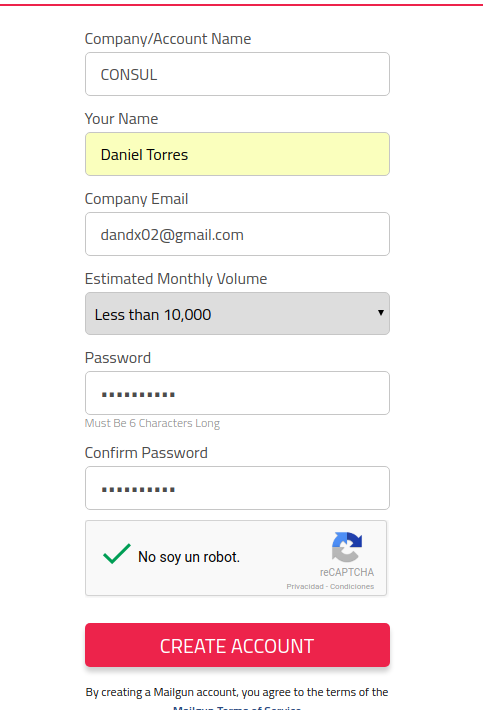This screenshot has width=483, height=710.
Task: Open the Condiciones link in reCAPTCHA
Action: coord(352,586)
